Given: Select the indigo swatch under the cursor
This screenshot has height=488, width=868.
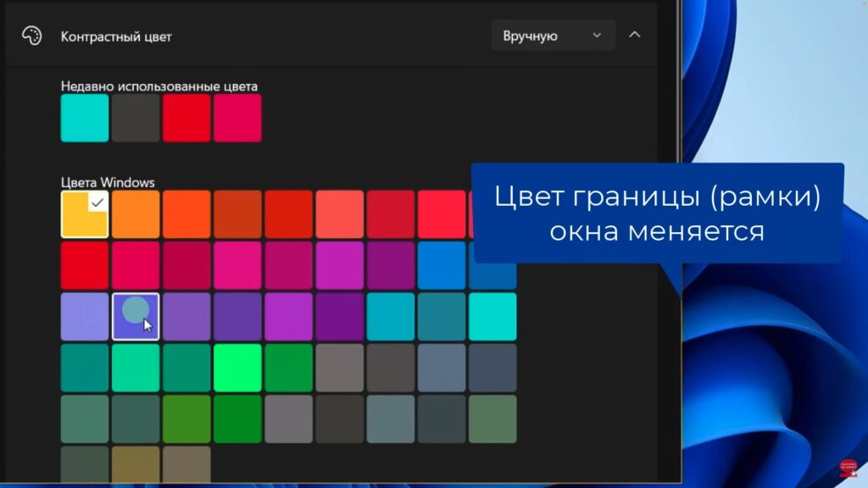Looking at the screenshot, I should [x=136, y=317].
